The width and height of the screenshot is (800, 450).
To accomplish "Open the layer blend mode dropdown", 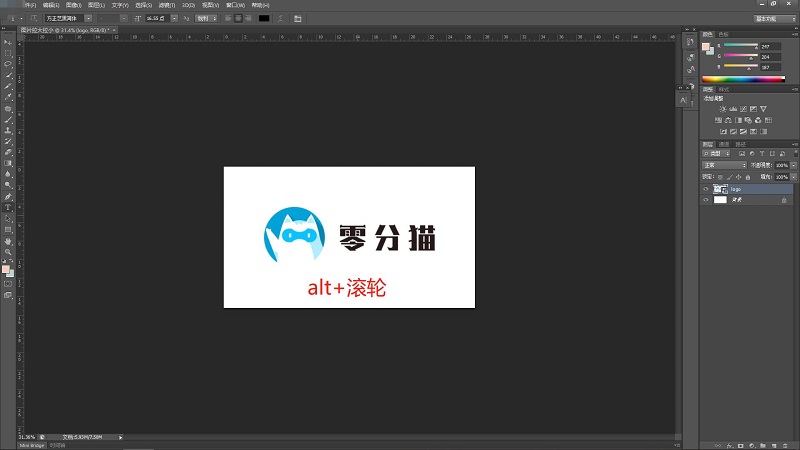I will coord(722,164).
